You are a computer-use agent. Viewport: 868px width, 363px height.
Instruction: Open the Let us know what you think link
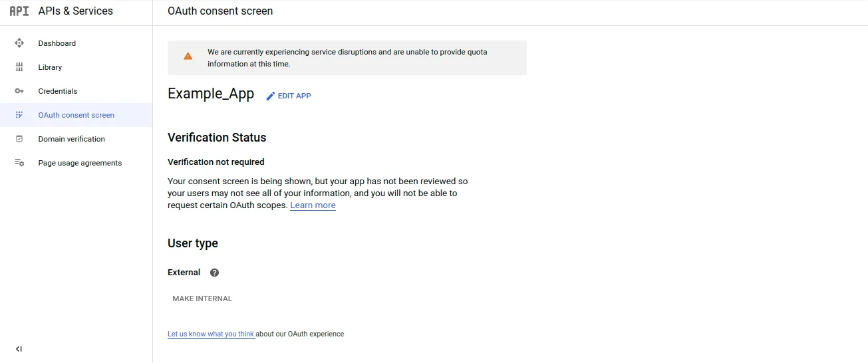211,334
